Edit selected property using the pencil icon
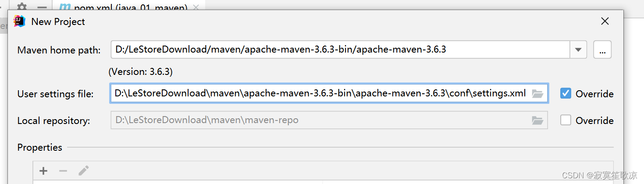 tap(84, 171)
